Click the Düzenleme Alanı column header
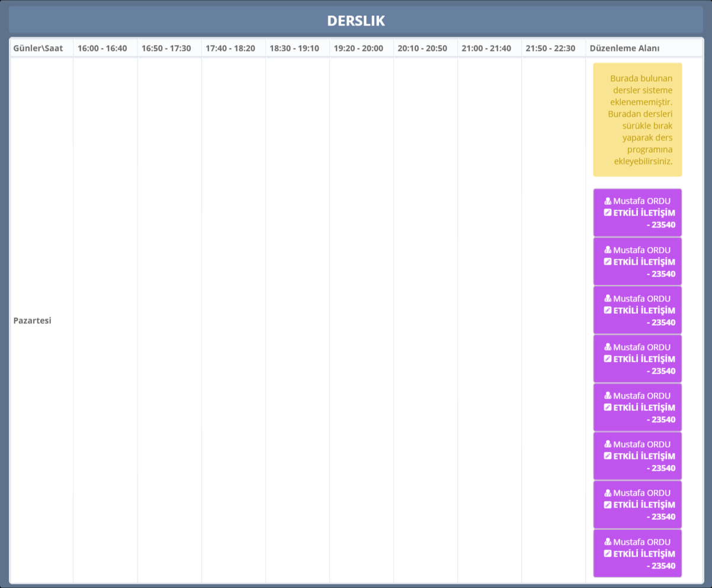This screenshot has width=712, height=588. (x=624, y=48)
